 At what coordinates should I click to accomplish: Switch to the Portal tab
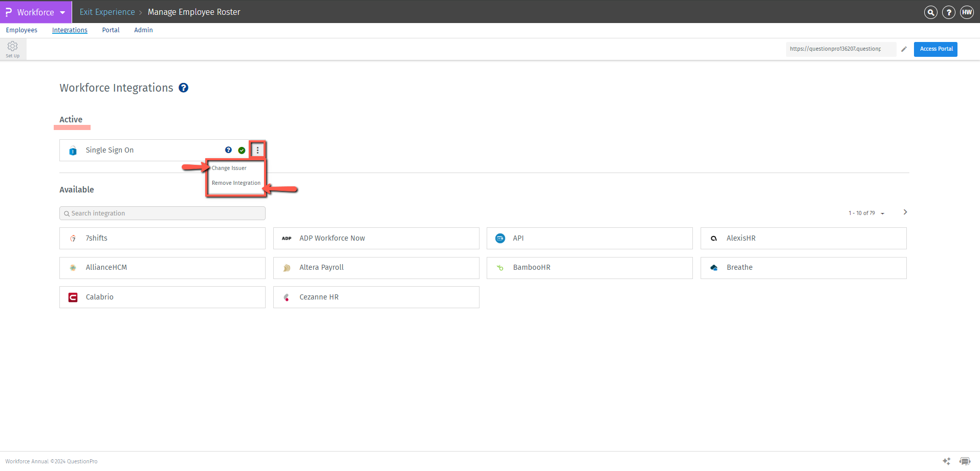[x=111, y=30]
